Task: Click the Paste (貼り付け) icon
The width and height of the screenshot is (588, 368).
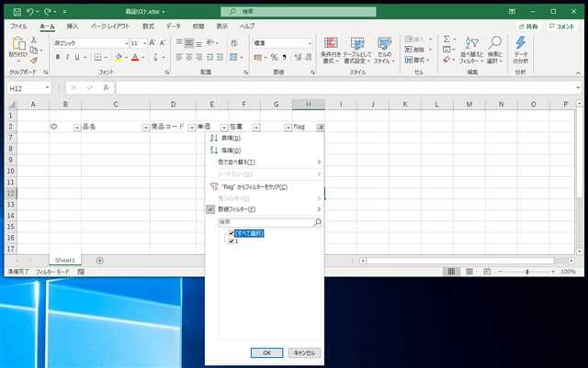Action: point(18,43)
